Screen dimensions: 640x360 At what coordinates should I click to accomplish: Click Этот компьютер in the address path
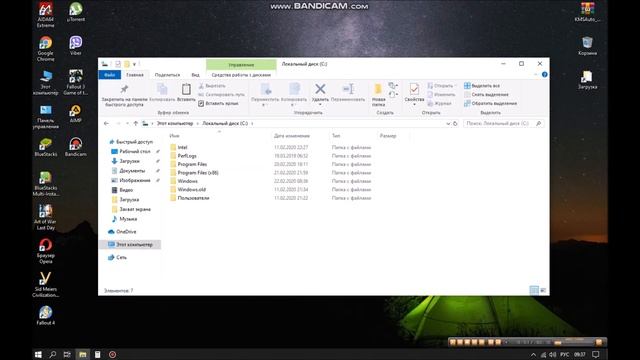[x=175, y=123]
